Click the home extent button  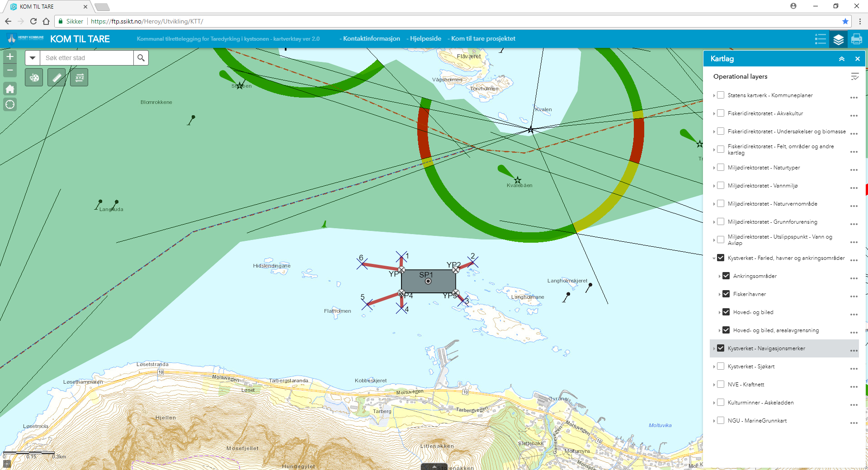click(10, 89)
